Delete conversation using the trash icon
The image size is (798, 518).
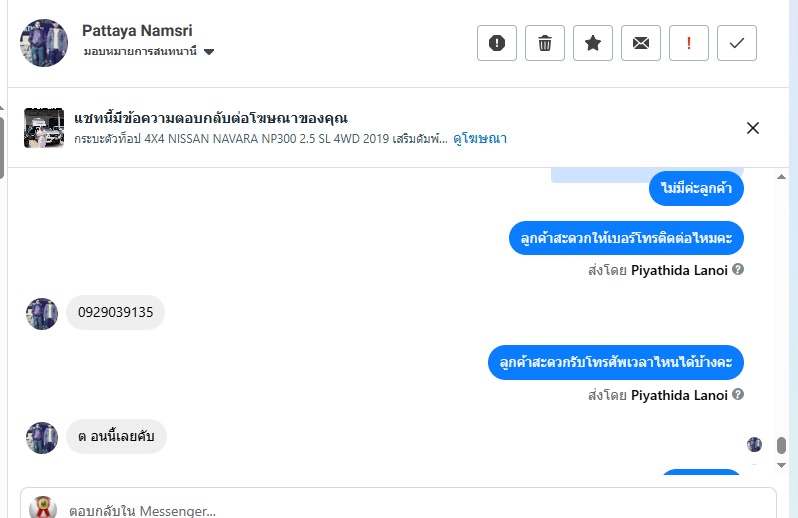point(545,43)
